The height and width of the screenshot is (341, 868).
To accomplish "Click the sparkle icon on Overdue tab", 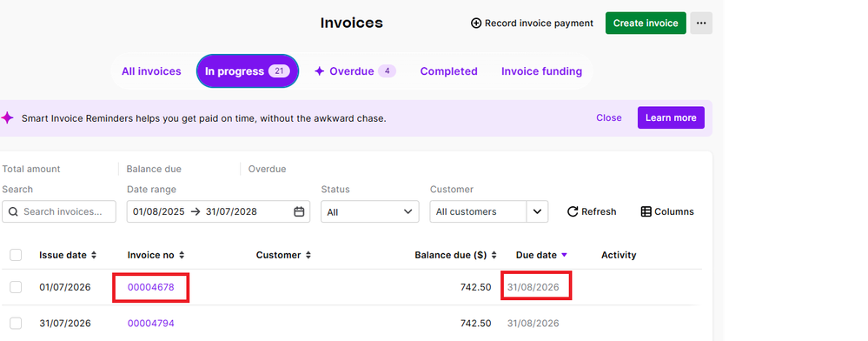I will (x=320, y=71).
